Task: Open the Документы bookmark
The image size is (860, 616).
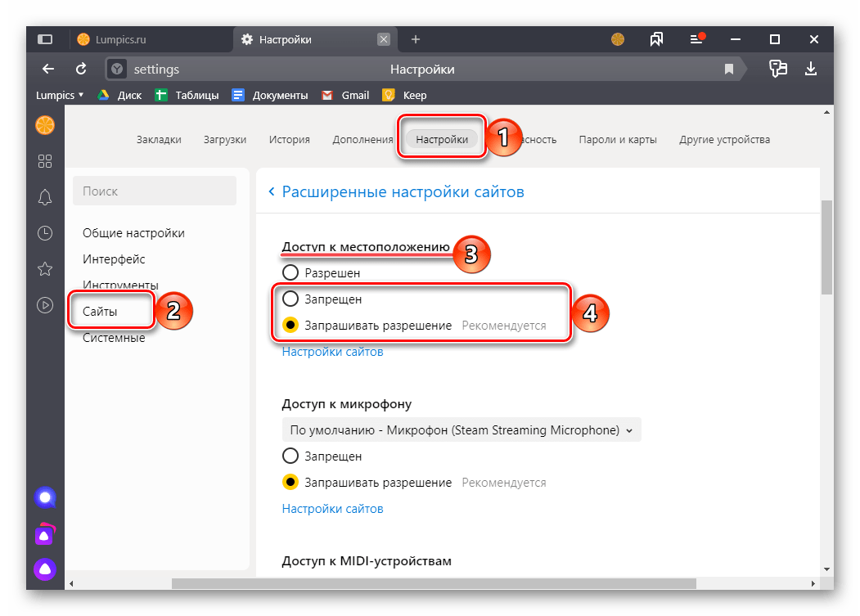Action: pyautogui.click(x=270, y=96)
